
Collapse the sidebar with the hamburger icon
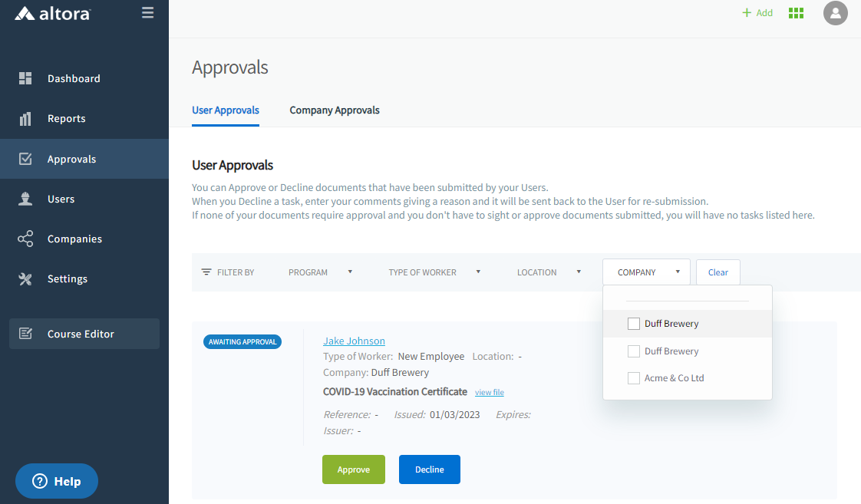point(148,13)
